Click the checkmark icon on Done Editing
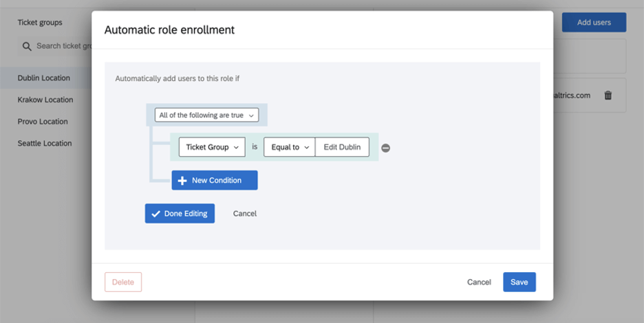 tap(155, 214)
